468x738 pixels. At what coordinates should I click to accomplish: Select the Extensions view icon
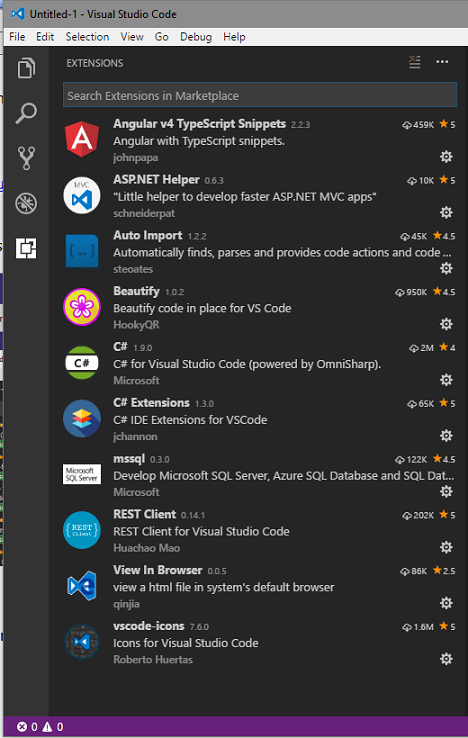point(26,248)
